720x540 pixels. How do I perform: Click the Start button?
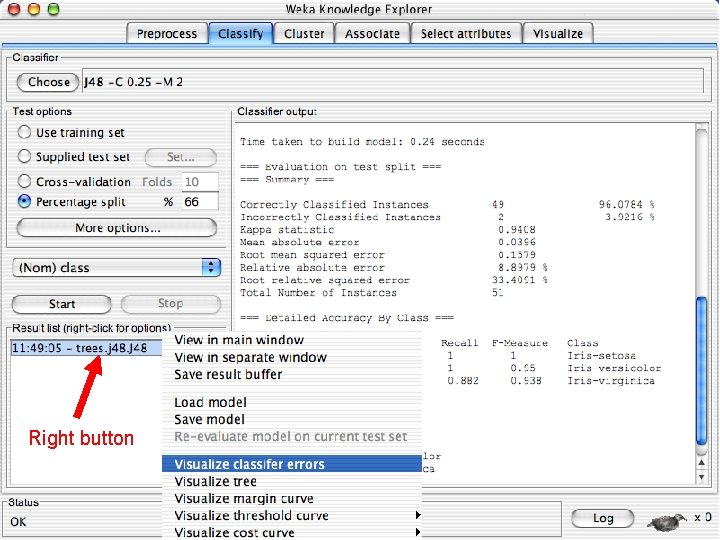click(62, 304)
